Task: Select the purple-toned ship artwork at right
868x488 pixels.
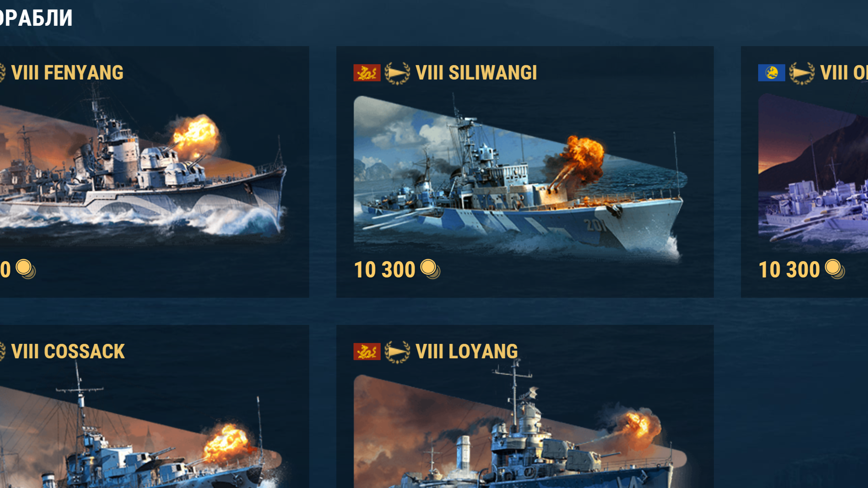Action: (813, 174)
